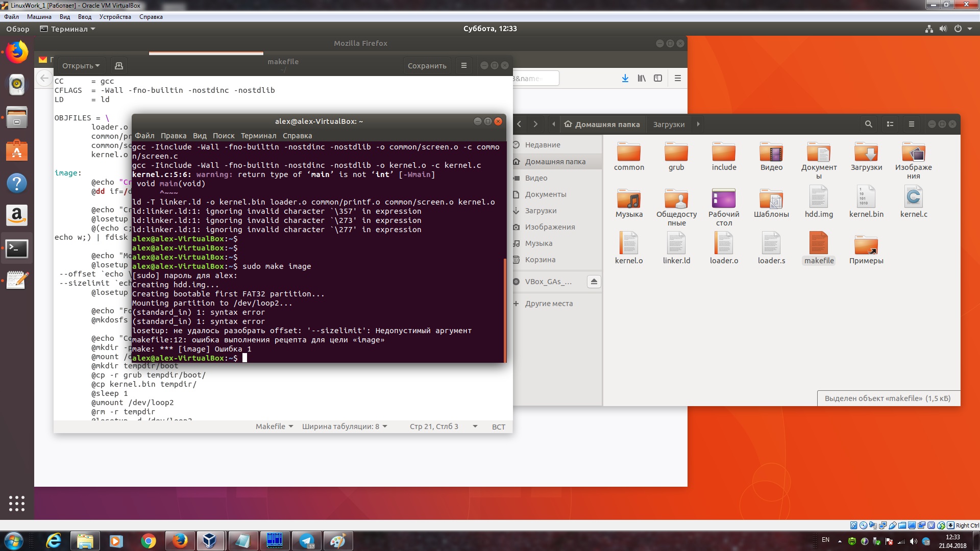Select Документы in file manager sidebar
980x551 pixels.
(x=546, y=194)
